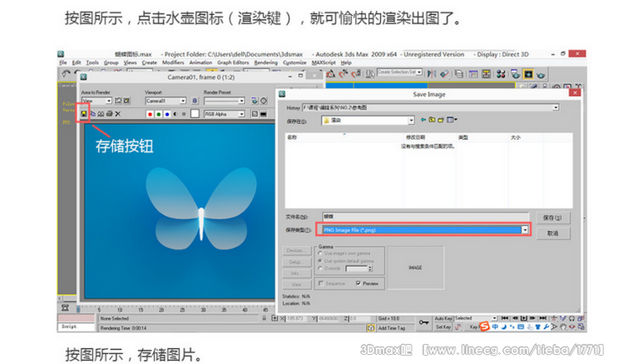Select the Override gamma radio button
This screenshot has width=628, height=364.
[x=321, y=269]
